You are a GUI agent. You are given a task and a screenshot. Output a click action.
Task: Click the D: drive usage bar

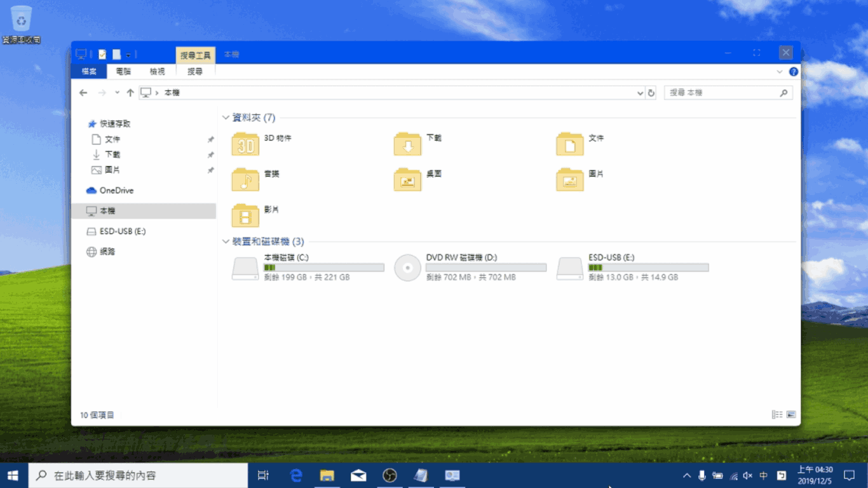[x=486, y=268]
